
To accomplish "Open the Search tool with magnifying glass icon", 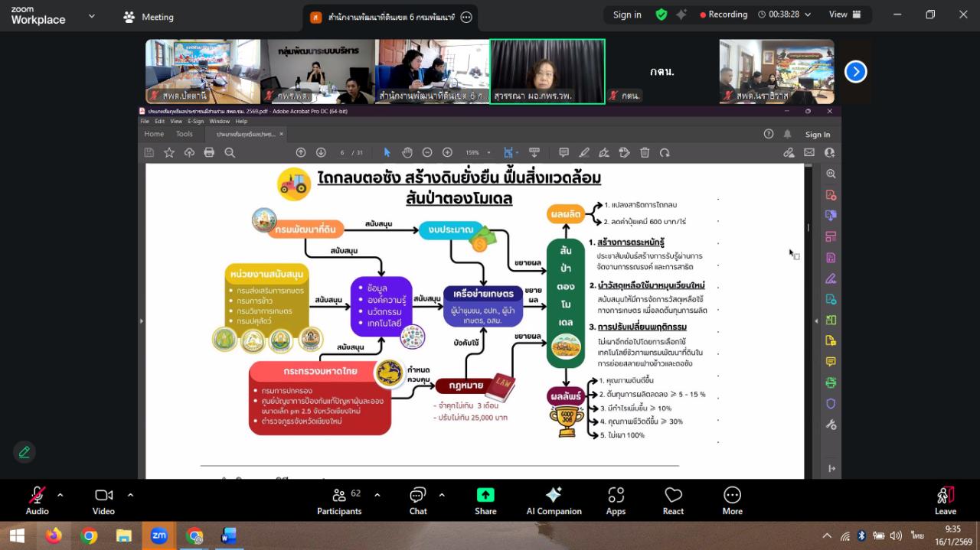I will click(230, 152).
